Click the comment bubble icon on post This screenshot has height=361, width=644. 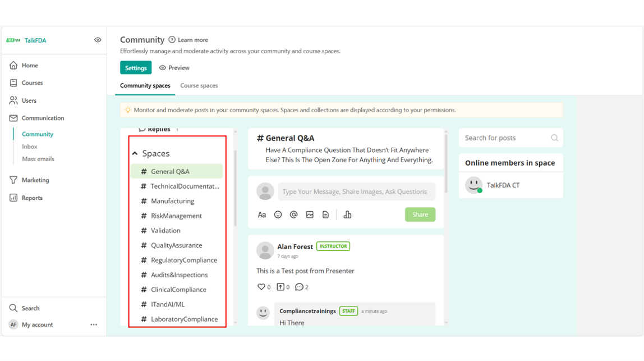[x=299, y=287]
